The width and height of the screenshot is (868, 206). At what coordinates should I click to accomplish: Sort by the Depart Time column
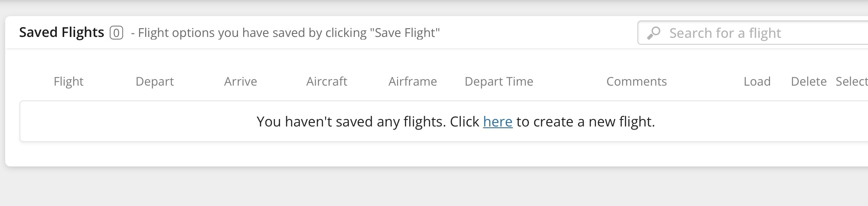point(499,81)
